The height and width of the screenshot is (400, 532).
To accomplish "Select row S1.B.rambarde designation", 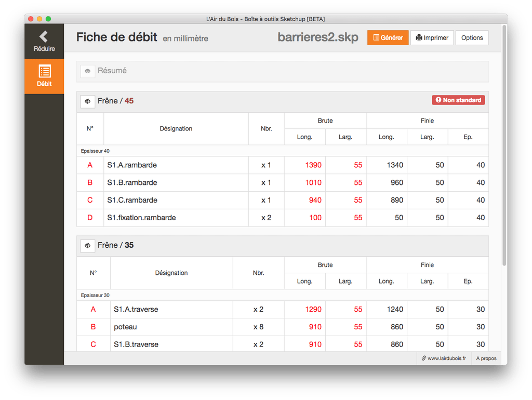I will click(132, 182).
